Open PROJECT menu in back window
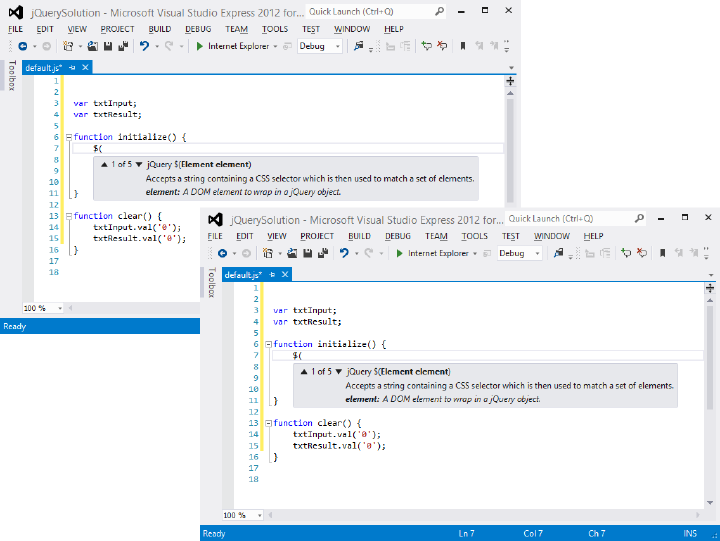The image size is (720, 541). tap(117, 29)
